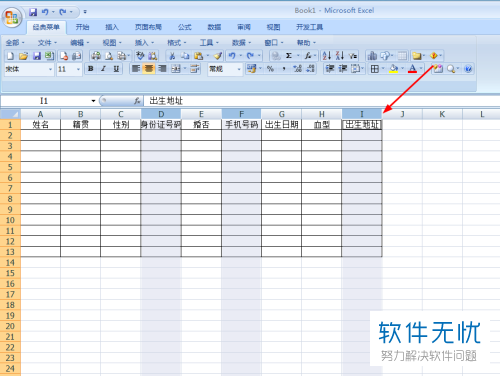
Task: Toggle the wrap text button
Action: click(x=195, y=69)
